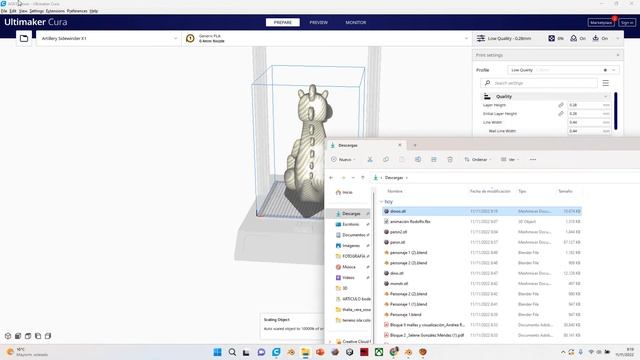Screen dimensions: 640x360
Task: Open the Nuevo dropdown in Explorer
Action: (343, 160)
